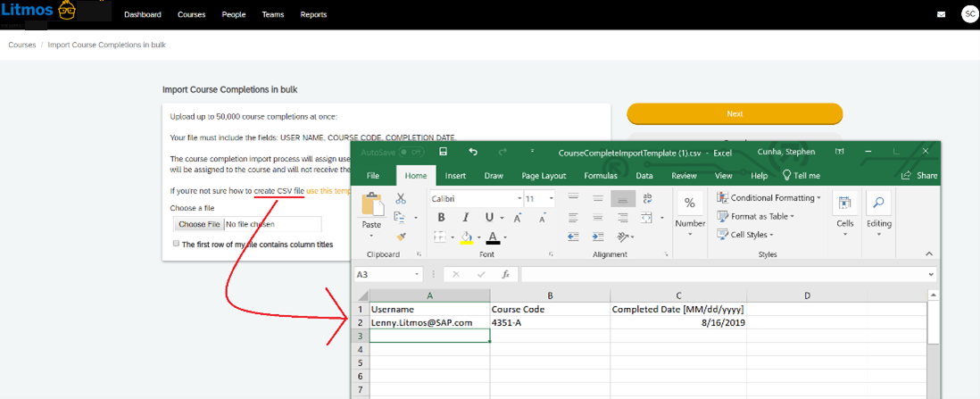Align text left in cell
Screen dimensions: 980x399
point(572,218)
